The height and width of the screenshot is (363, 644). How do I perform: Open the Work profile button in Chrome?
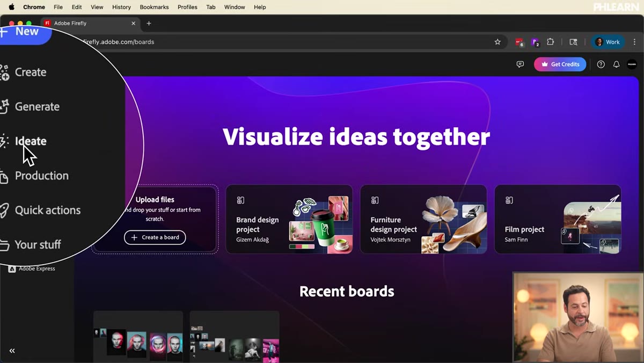pyautogui.click(x=608, y=42)
